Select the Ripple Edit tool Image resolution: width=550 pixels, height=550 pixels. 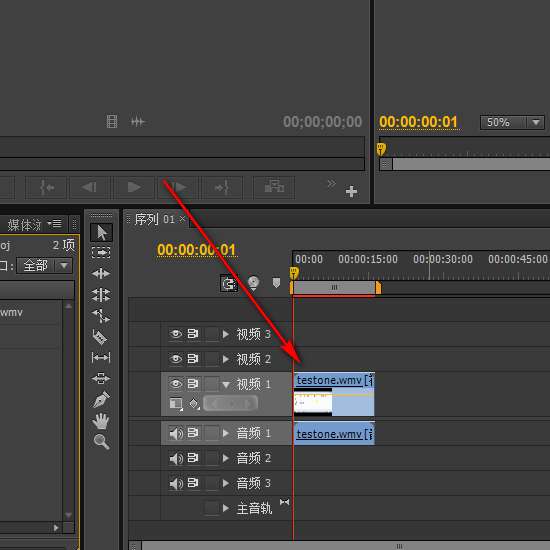point(101,274)
